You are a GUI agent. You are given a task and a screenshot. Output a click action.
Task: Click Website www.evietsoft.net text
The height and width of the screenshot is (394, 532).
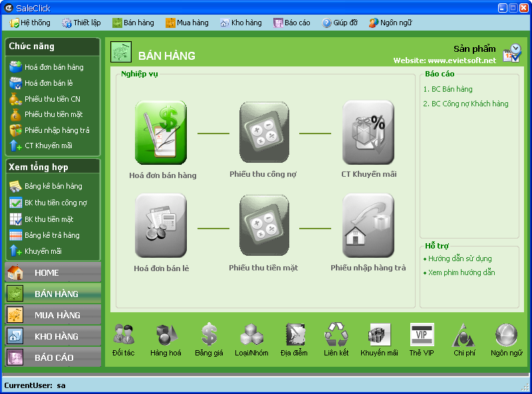(444, 60)
